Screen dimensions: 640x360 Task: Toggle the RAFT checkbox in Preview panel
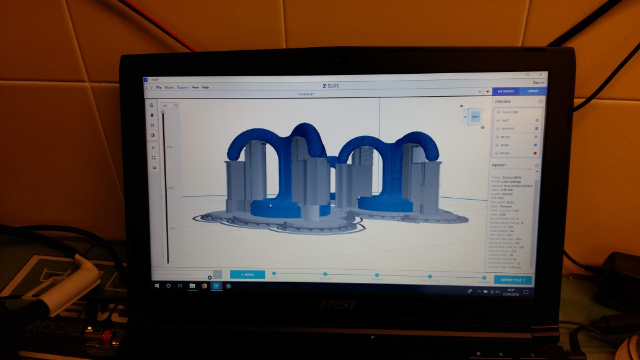point(498,120)
